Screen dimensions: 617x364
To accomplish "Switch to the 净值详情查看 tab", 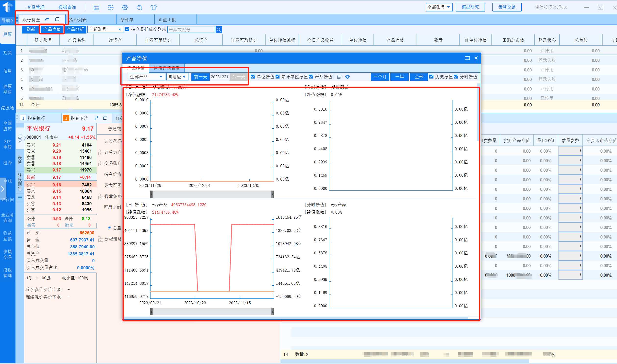I will pos(167,68).
